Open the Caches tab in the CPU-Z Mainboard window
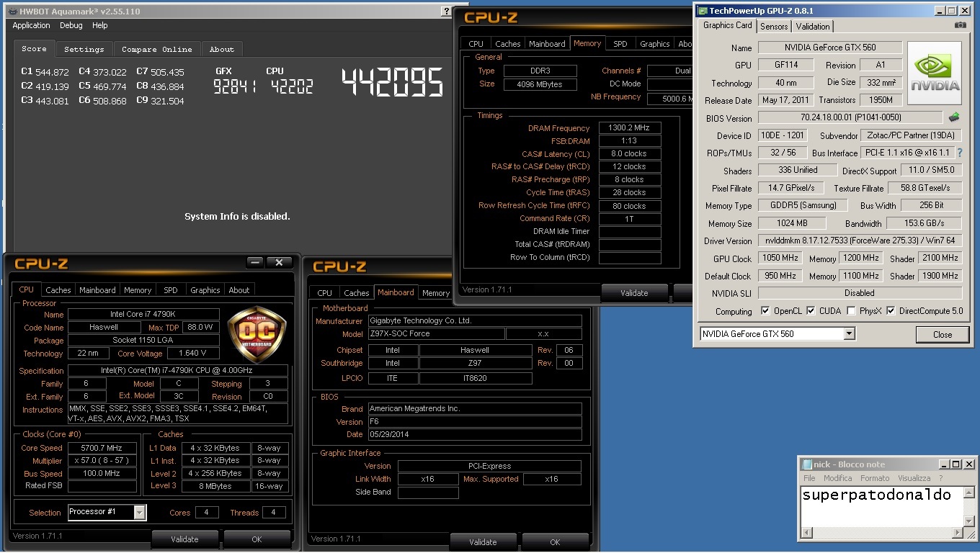 click(357, 293)
